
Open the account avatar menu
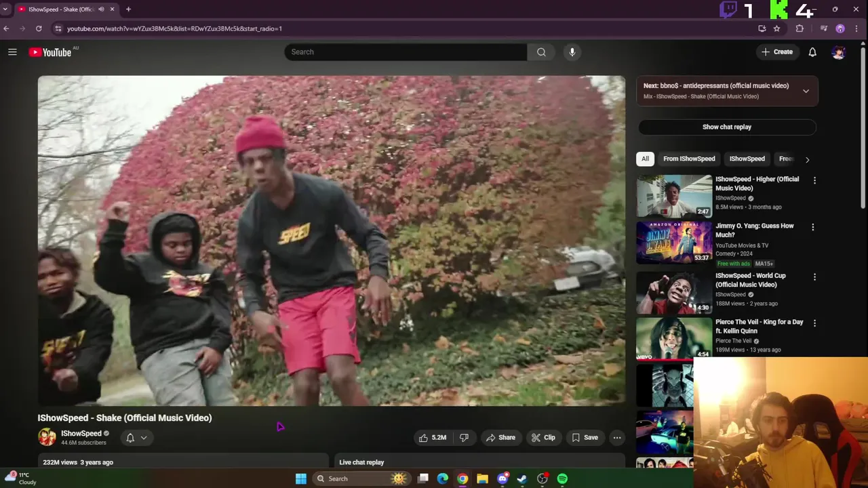click(839, 52)
